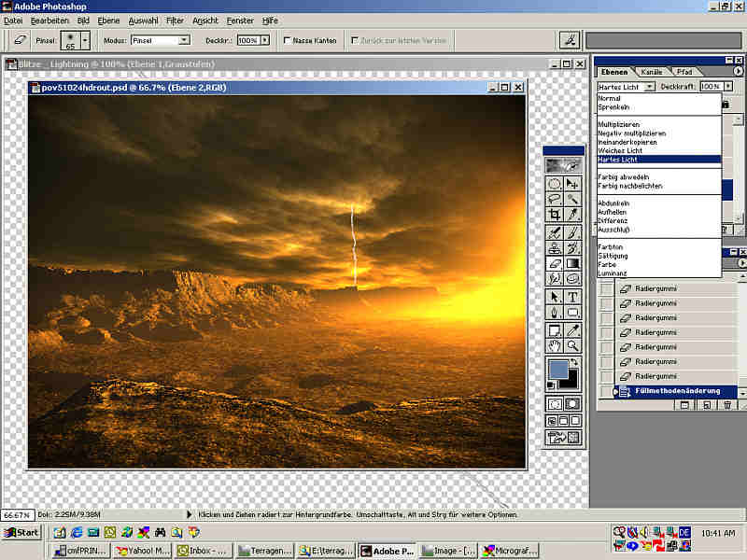Image resolution: width=747 pixels, height=560 pixels.
Task: Select the Move tool
Action: 573,183
